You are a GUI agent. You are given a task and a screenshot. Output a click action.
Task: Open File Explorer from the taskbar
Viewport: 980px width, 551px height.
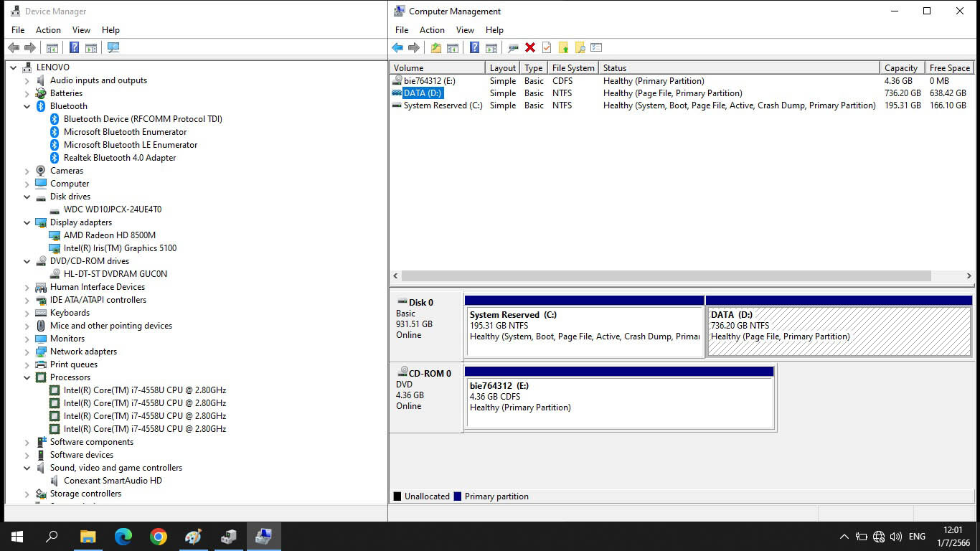[88, 537]
